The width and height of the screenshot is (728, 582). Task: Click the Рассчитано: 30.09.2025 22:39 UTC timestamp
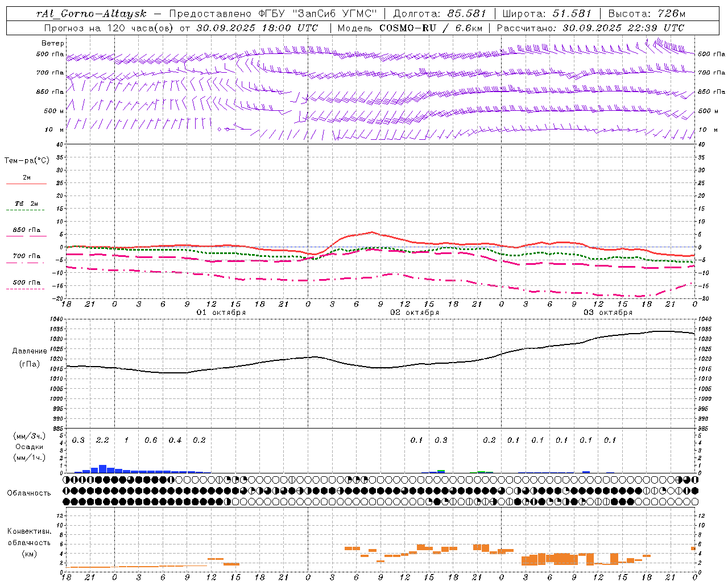(590, 27)
